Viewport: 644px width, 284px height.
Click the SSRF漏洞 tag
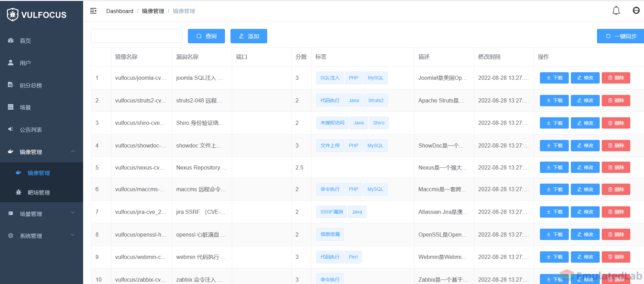(331, 212)
